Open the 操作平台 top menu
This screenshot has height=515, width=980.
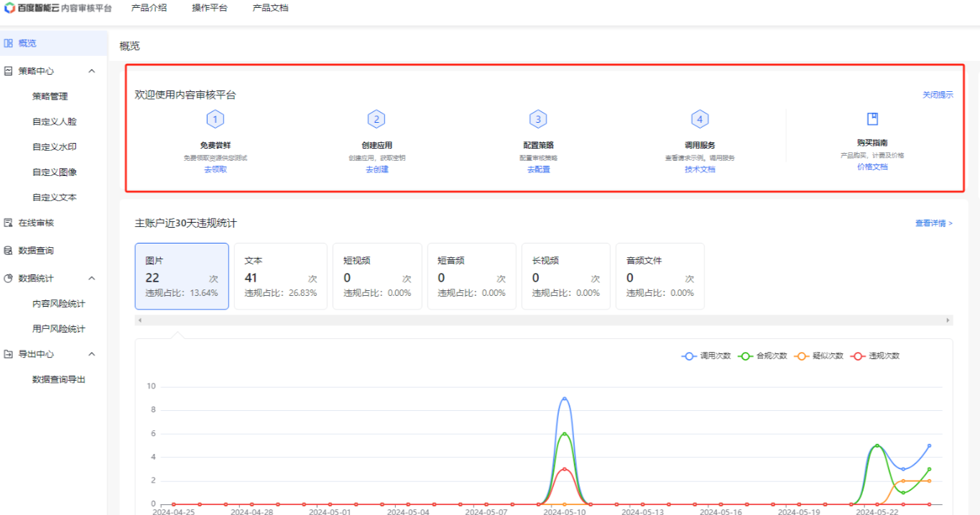(x=210, y=8)
